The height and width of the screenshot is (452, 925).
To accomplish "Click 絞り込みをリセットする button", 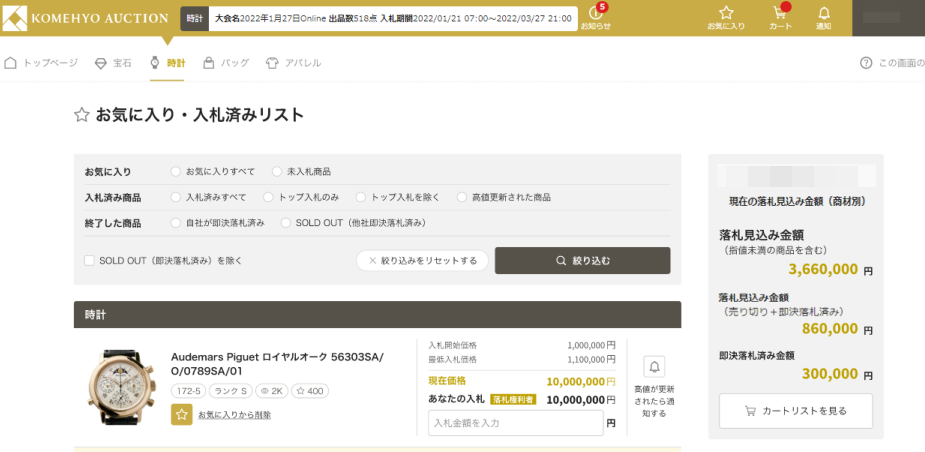I will (422, 260).
